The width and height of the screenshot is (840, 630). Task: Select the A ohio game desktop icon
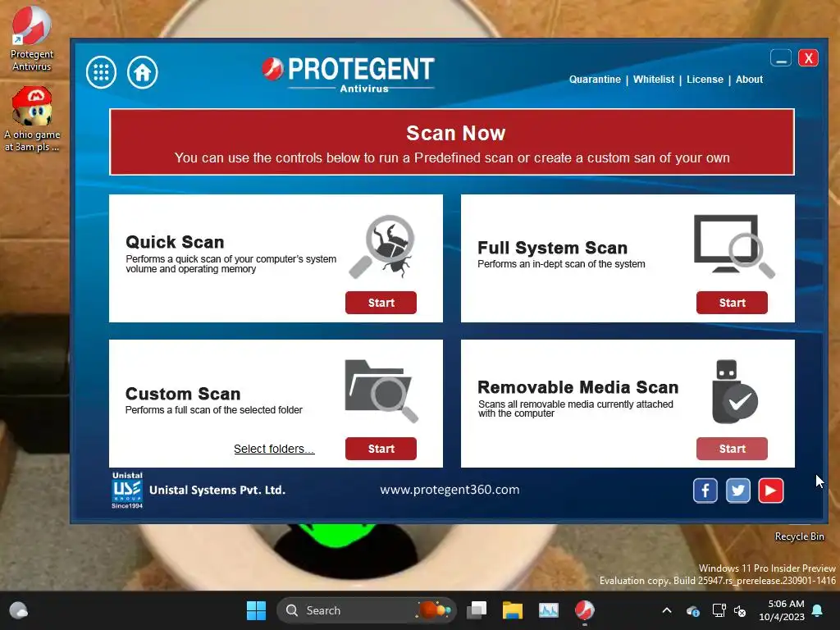click(x=32, y=120)
